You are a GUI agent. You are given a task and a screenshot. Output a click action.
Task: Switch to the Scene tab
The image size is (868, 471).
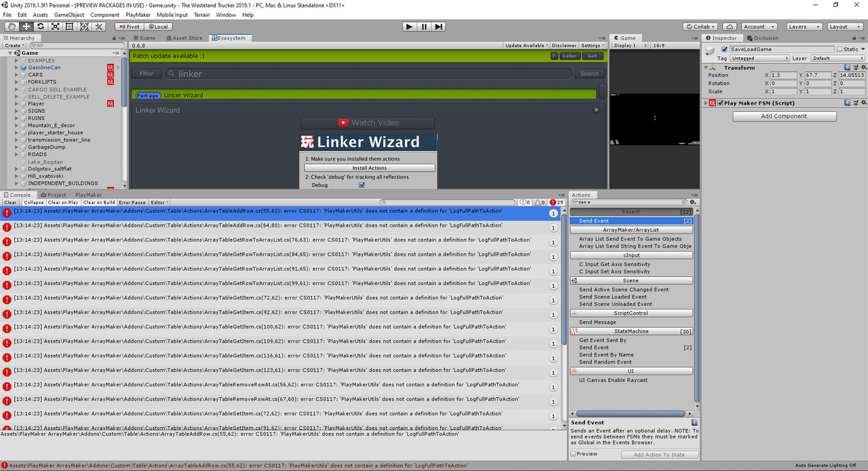tap(144, 38)
